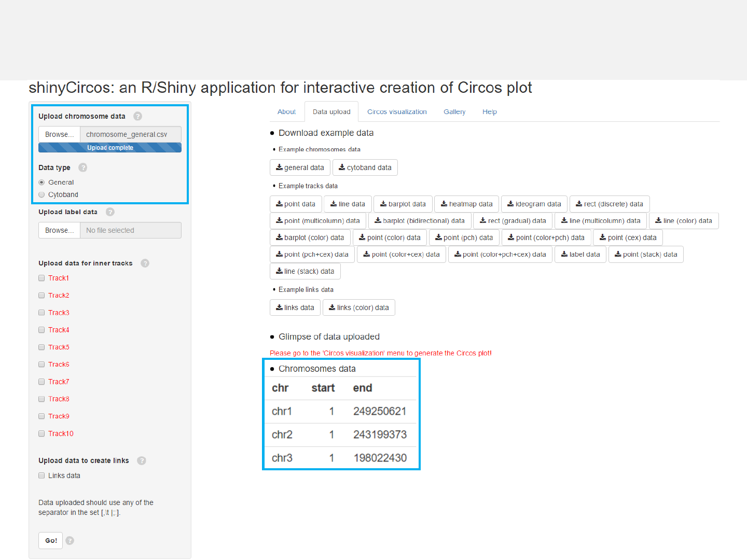
Task: Download point (color+pch) data example
Action: pyautogui.click(x=546, y=237)
